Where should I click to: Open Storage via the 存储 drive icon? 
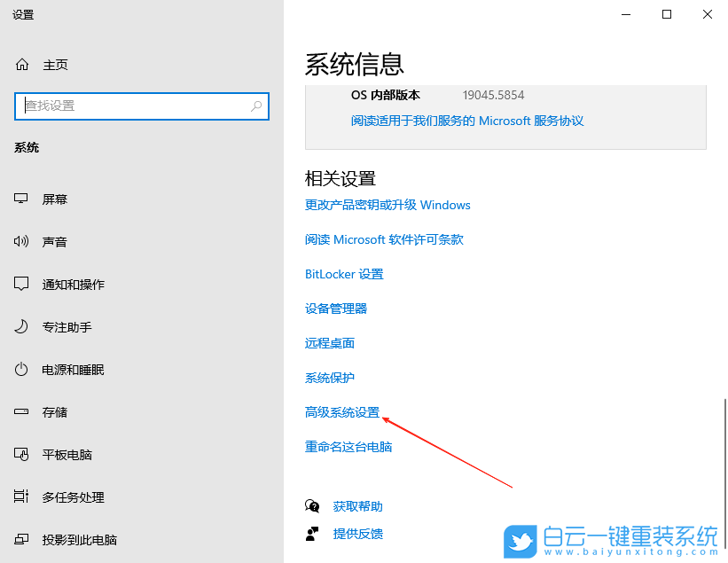pos(20,411)
